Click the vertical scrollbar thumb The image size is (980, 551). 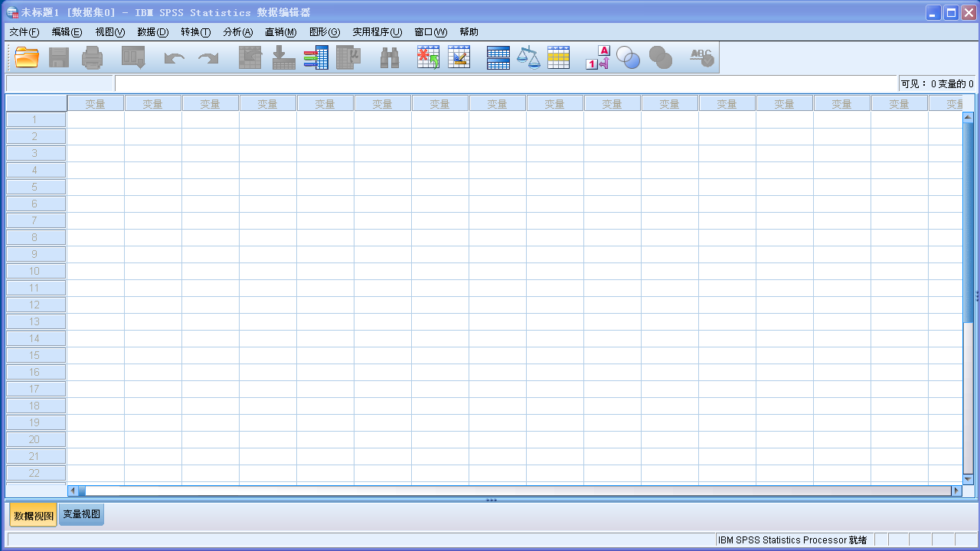point(968,223)
